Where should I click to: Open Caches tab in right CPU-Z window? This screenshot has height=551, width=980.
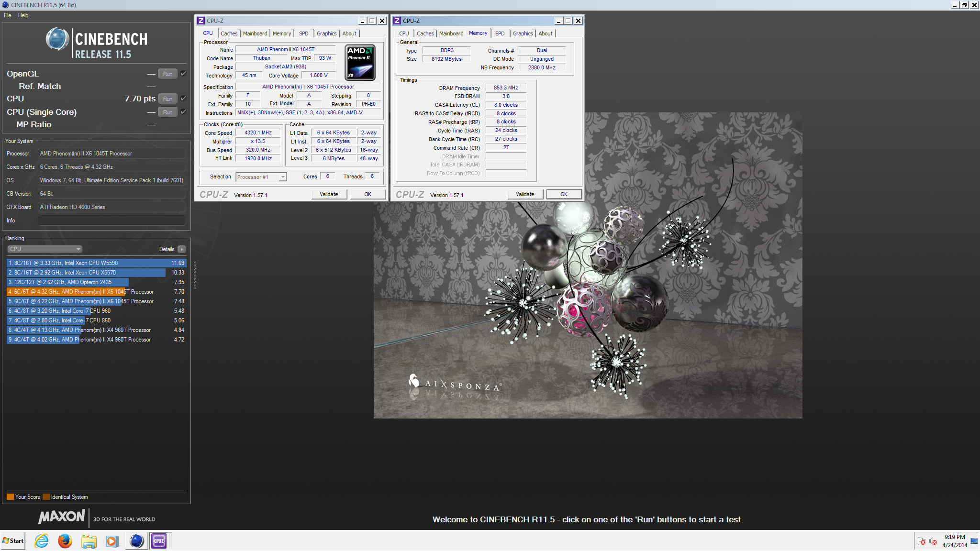[425, 33]
